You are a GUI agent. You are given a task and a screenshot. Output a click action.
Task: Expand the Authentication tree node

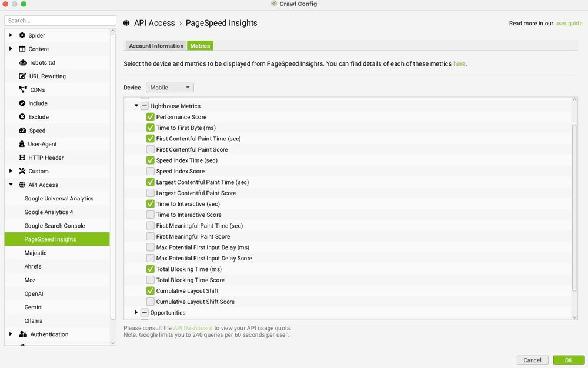pyautogui.click(x=11, y=334)
